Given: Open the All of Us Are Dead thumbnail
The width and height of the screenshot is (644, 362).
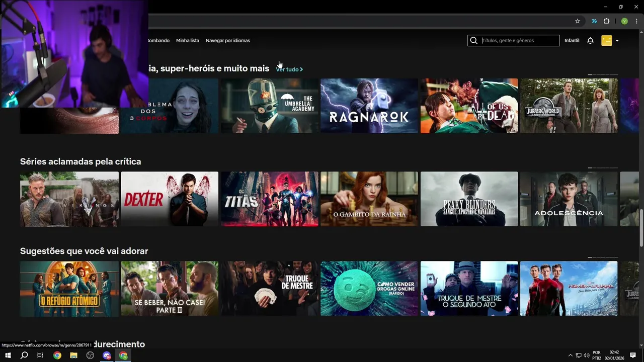Looking at the screenshot, I should [469, 106].
